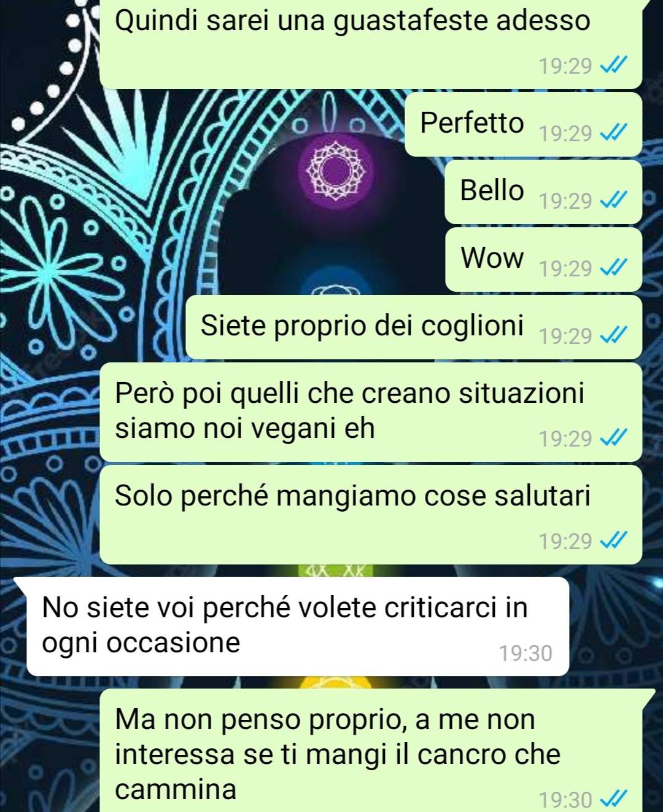Tap received message 'No siete voi perché volete criticarci'
This screenshot has height=812, width=663.
point(298,627)
